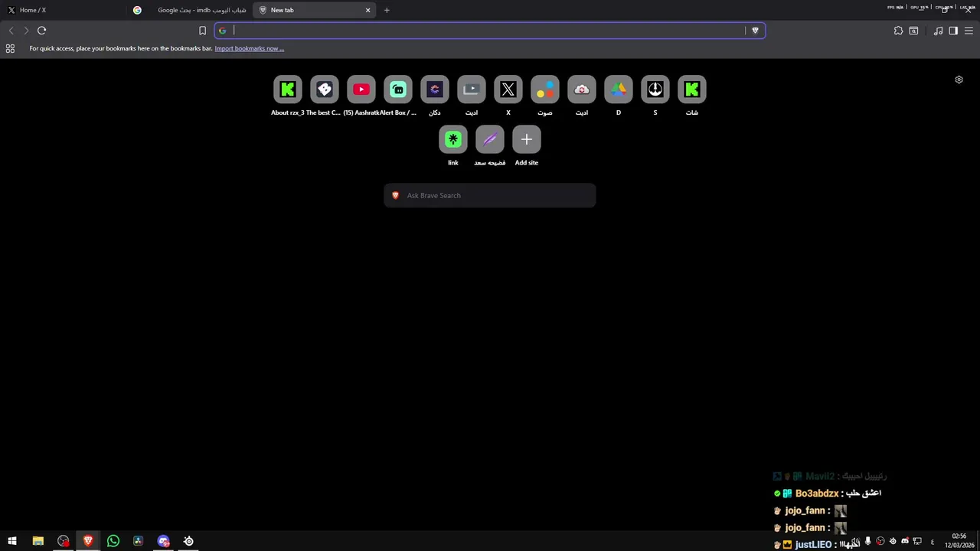The image size is (980, 551).
Task: Open OBS Studio from the taskbar
Action: 63,541
